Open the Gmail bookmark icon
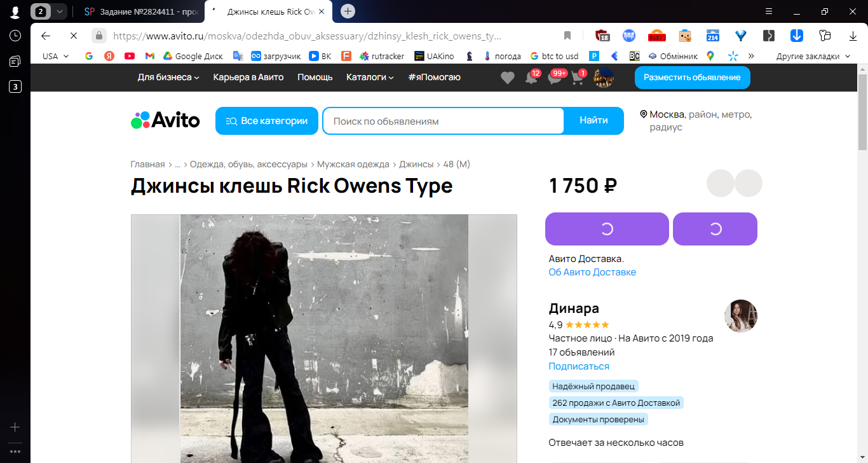Image resolution: width=868 pixels, height=463 pixels. pos(150,56)
